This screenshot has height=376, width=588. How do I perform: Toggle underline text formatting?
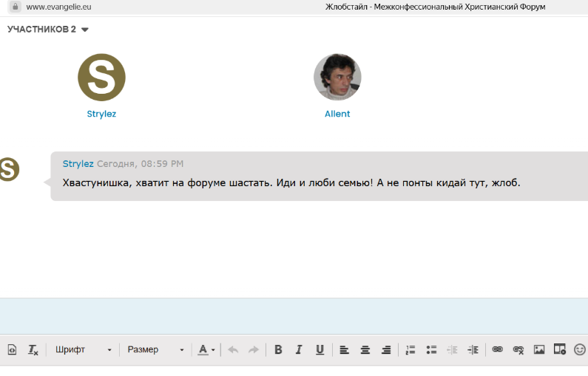coord(320,349)
